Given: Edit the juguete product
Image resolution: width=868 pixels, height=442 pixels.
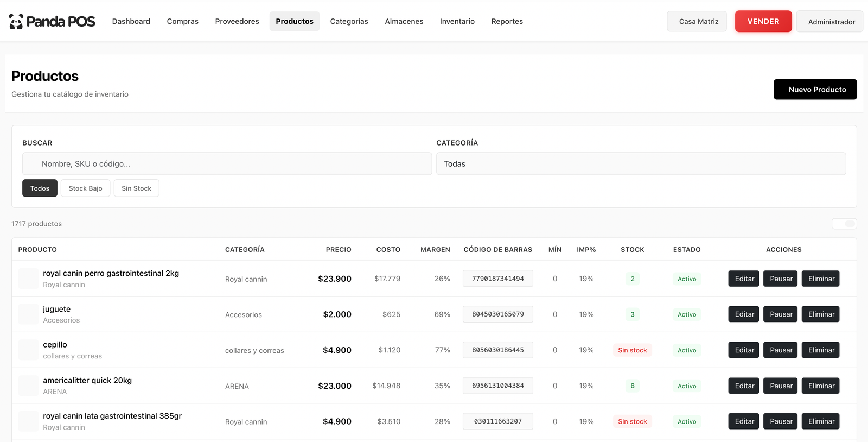Looking at the screenshot, I should pyautogui.click(x=743, y=314).
